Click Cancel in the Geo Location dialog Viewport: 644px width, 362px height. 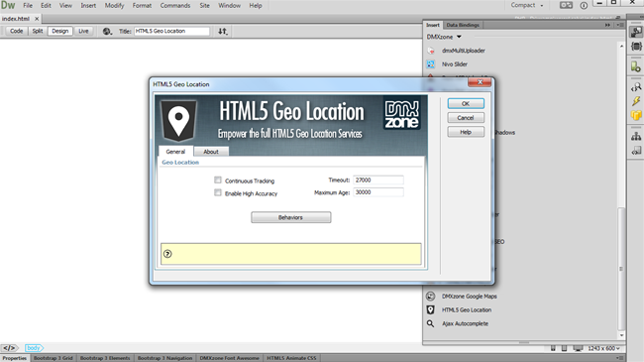466,118
